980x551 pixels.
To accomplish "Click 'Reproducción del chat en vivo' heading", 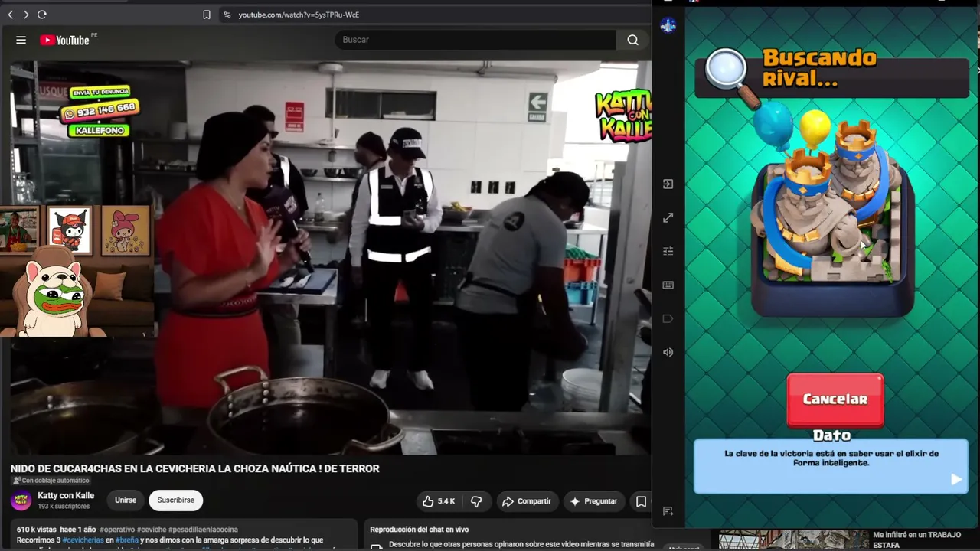I will click(419, 530).
